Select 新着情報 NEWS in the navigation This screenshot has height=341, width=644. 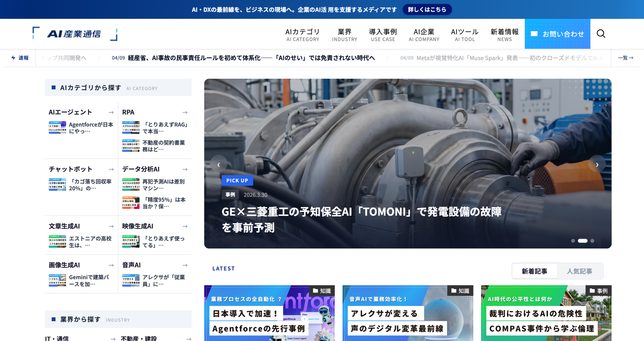pos(504,34)
